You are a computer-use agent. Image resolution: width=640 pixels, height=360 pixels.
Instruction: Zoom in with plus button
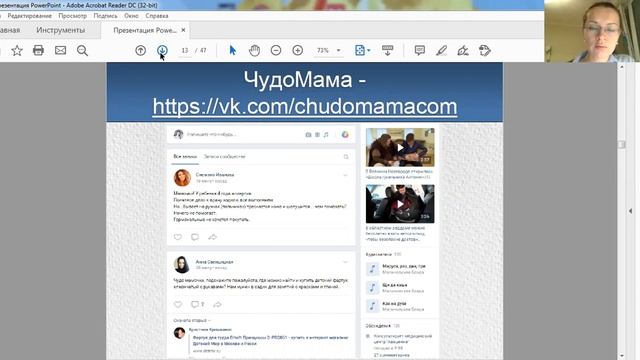pos(298,51)
